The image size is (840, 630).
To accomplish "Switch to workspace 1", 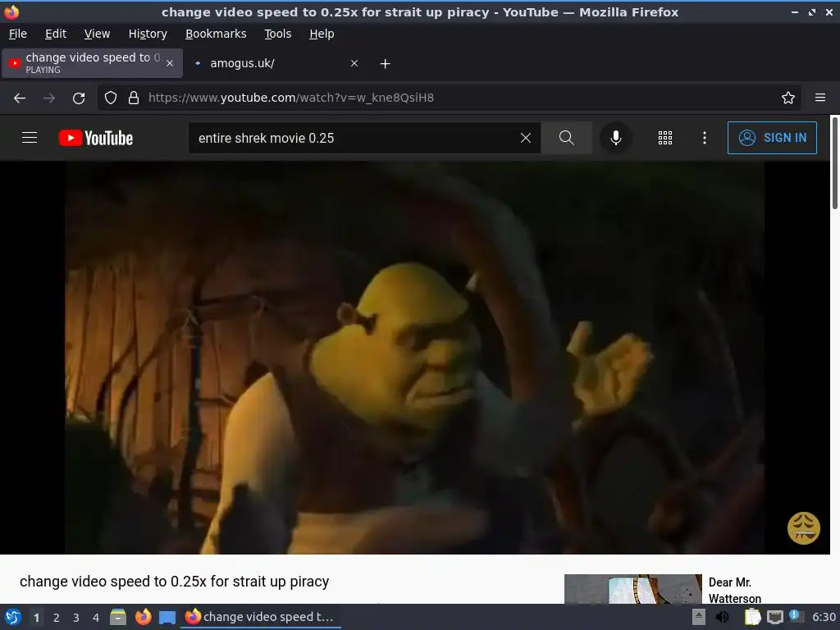I will click(x=36, y=618).
